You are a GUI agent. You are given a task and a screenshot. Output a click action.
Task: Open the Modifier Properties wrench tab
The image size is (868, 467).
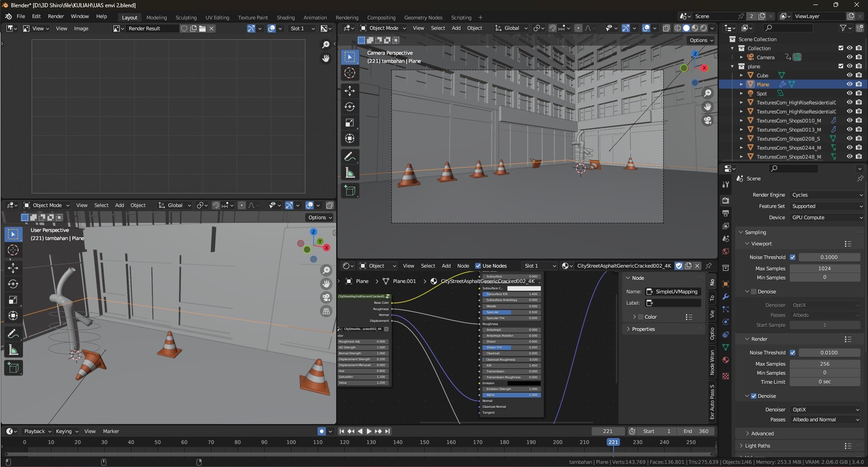[726, 296]
